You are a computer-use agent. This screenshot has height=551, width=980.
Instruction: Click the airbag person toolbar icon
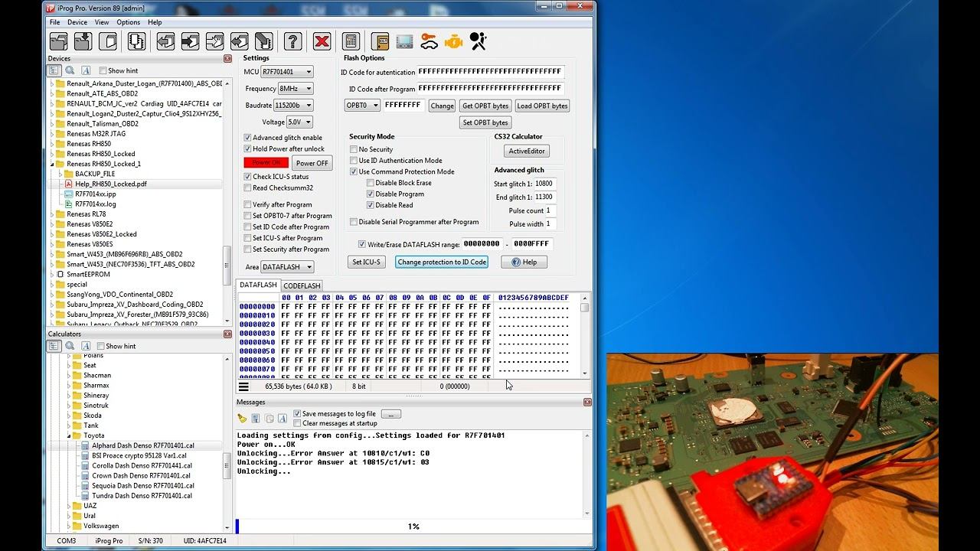pos(479,41)
